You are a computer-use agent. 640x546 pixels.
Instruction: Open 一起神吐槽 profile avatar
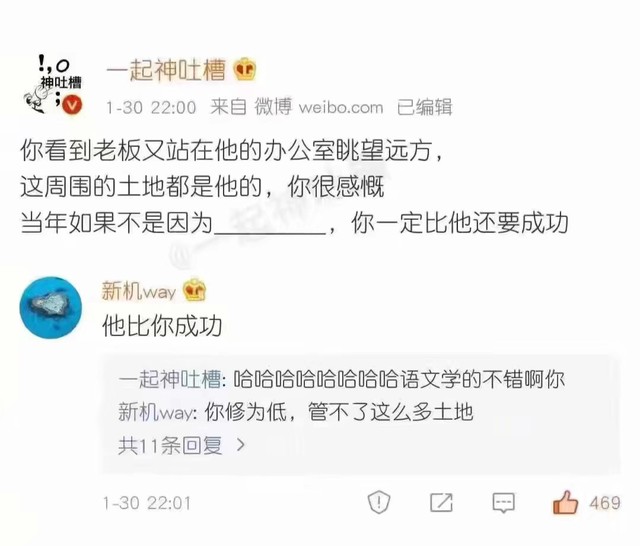(x=52, y=84)
